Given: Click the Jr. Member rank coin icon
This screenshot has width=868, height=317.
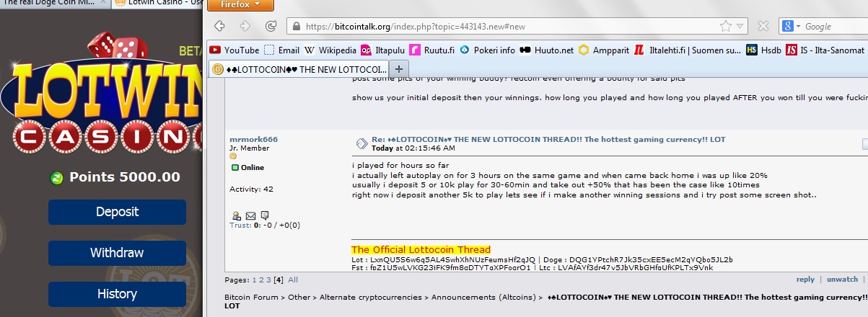Looking at the screenshot, I should coord(233,156).
